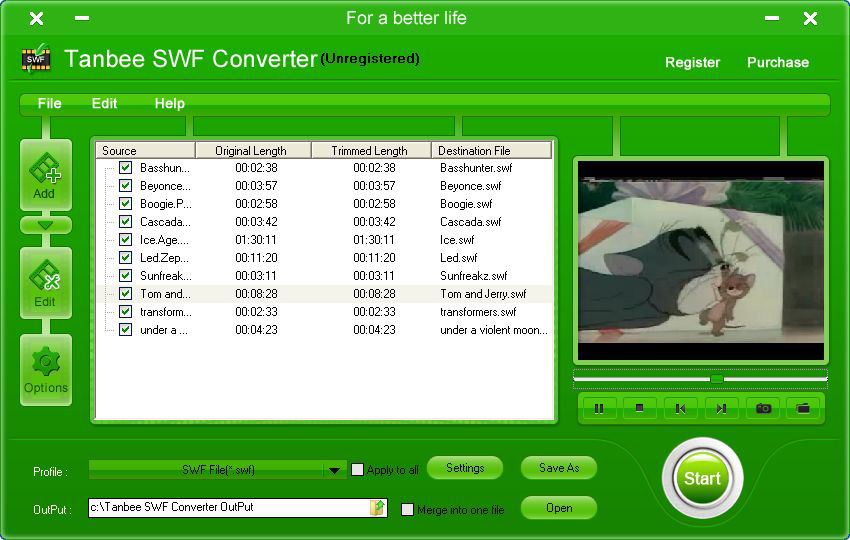
Task: Browse output folder icon in OutPut field
Action: click(377, 507)
